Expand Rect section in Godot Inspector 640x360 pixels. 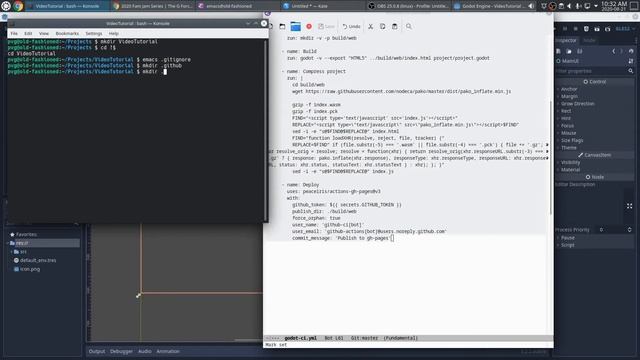(566, 111)
